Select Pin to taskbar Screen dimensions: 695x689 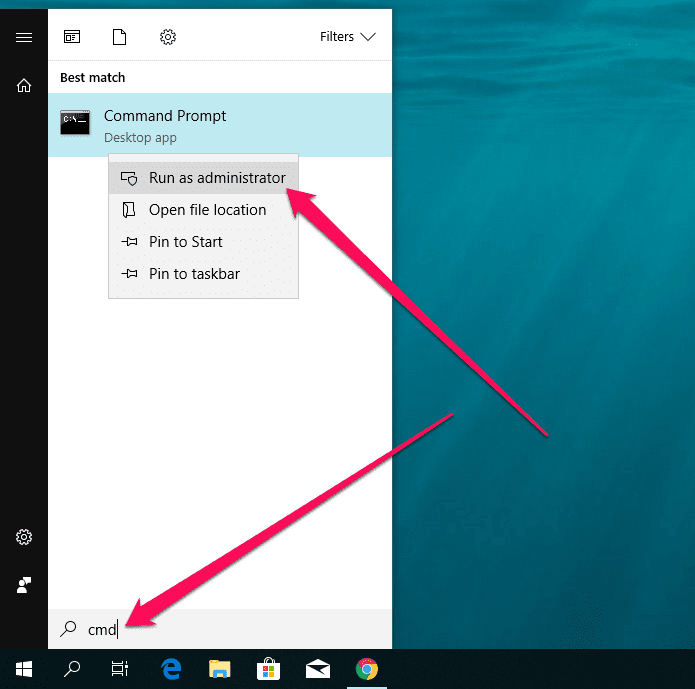pyautogui.click(x=203, y=274)
